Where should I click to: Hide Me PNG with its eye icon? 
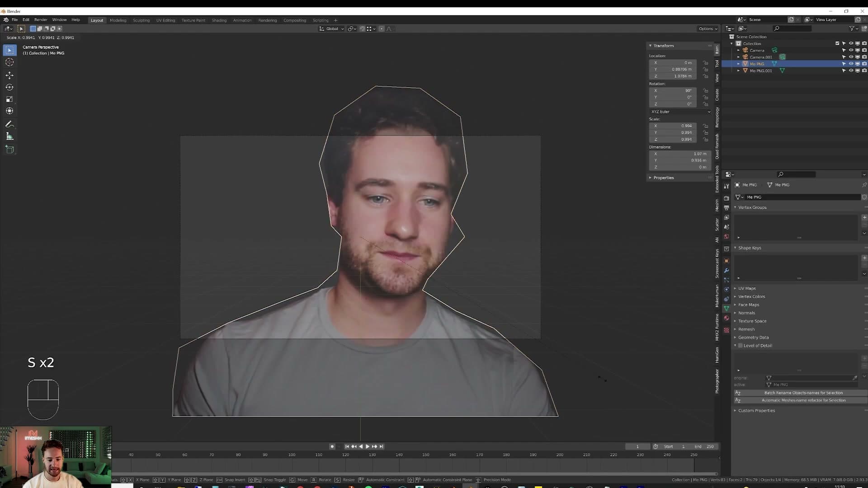(x=851, y=64)
